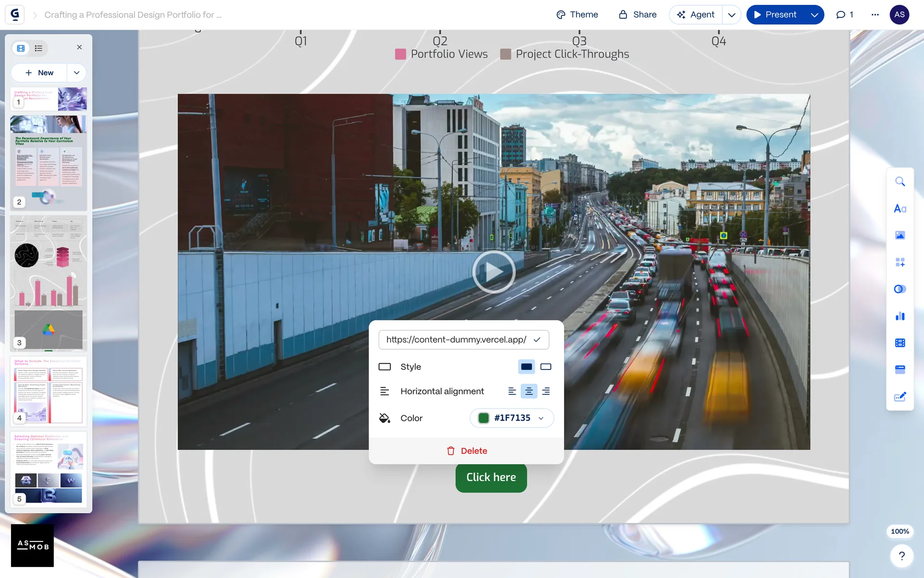
Task: Open the Theme menu
Action: [577, 15]
